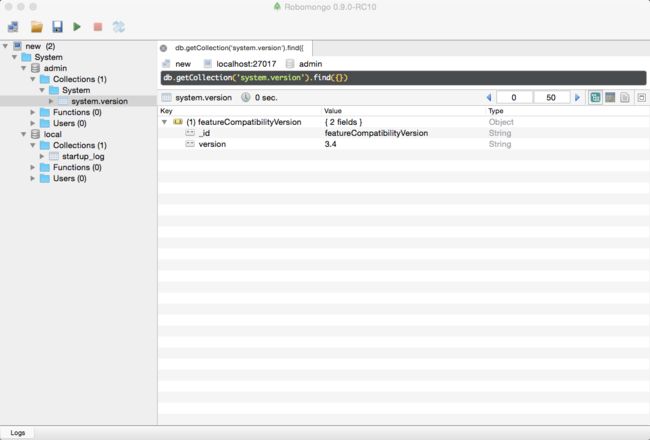Collapse admin's Collections (1) folder

point(33,79)
